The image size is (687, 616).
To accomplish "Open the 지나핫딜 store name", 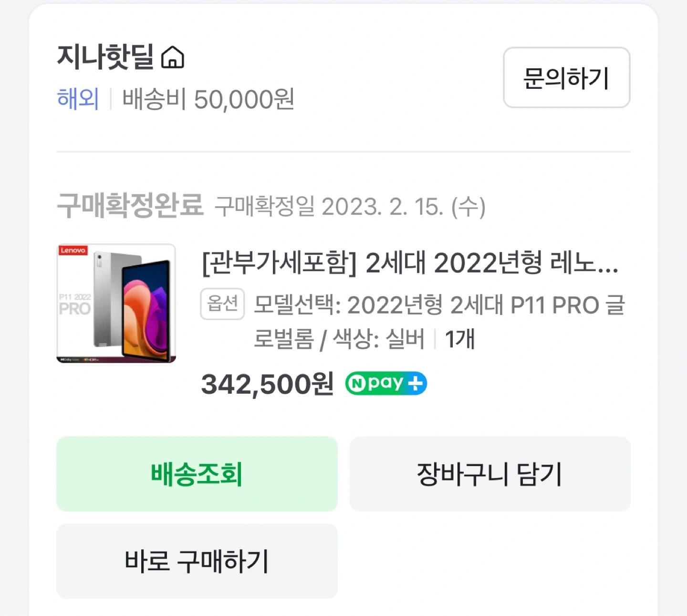I will tap(105, 57).
